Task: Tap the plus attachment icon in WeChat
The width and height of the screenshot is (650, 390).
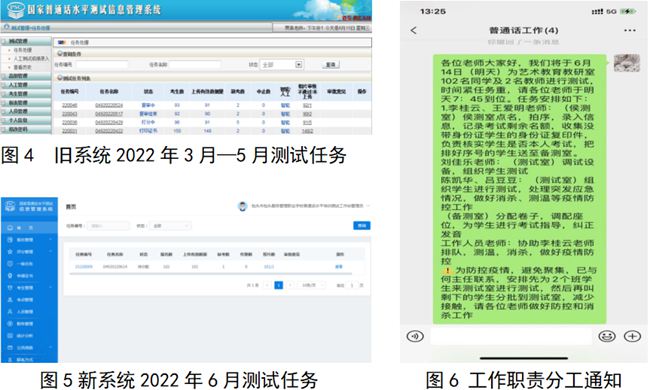Action: click(632, 336)
